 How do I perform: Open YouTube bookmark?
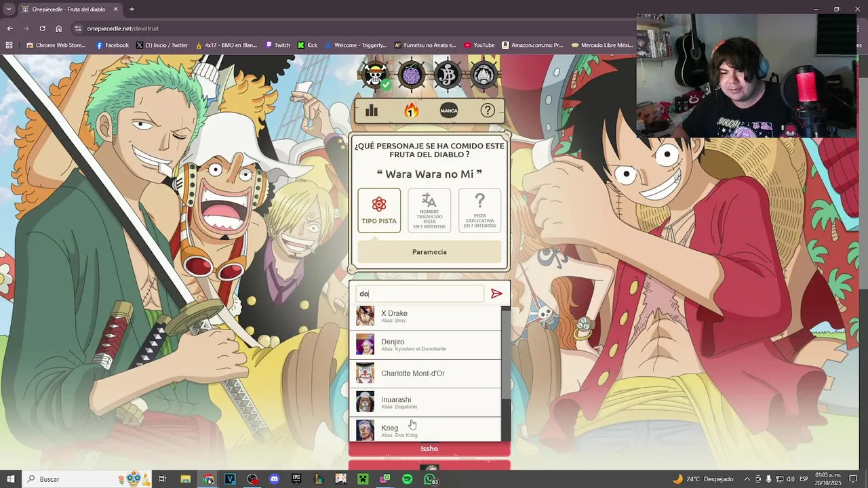(x=479, y=45)
